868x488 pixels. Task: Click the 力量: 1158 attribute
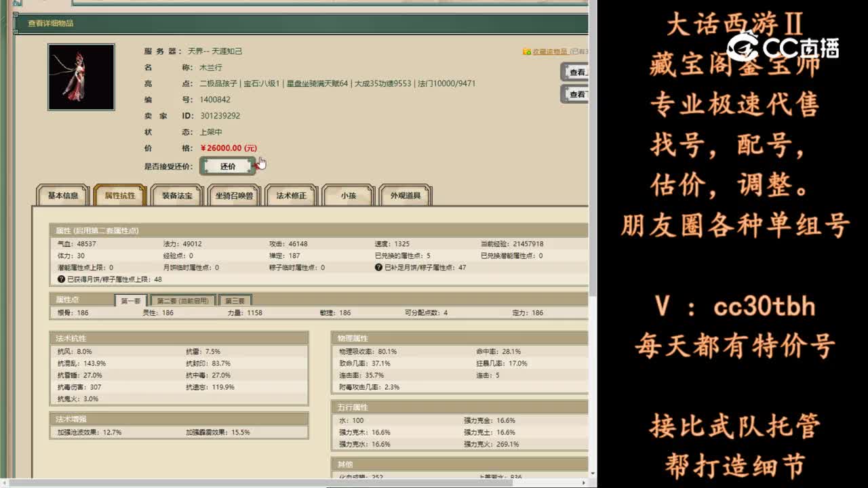point(245,313)
